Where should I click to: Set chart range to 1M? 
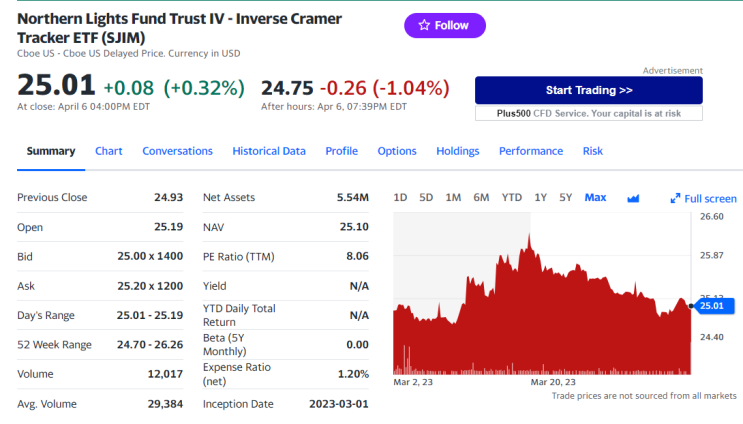click(x=453, y=197)
